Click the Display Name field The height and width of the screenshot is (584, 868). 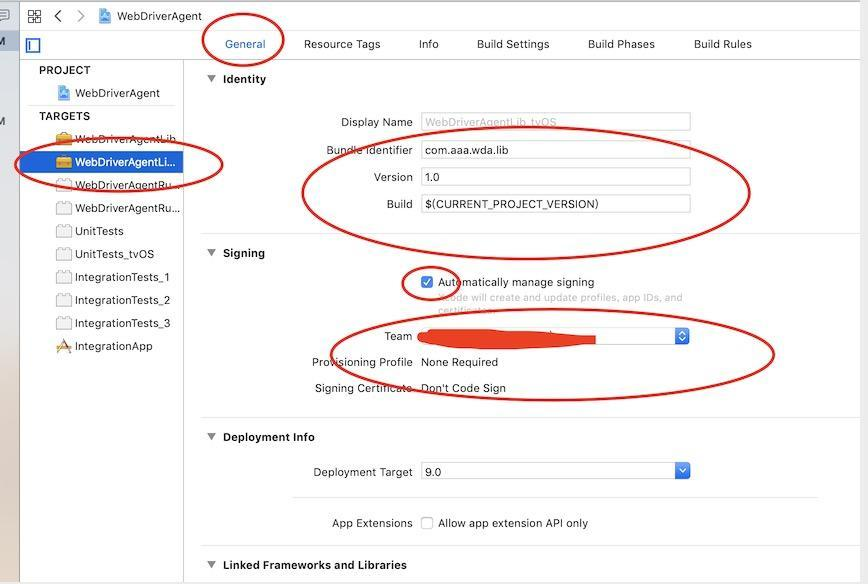[555, 122]
